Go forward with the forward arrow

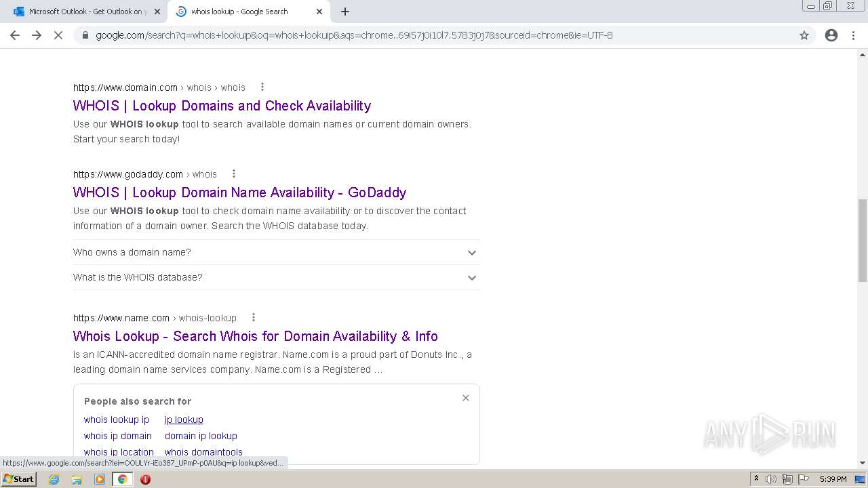pos(37,35)
